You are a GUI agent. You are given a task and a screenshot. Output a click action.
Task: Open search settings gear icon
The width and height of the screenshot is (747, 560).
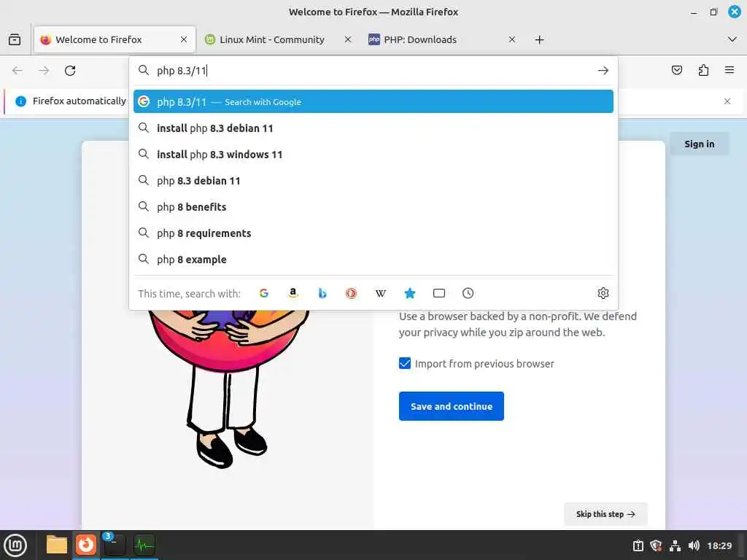coord(603,293)
